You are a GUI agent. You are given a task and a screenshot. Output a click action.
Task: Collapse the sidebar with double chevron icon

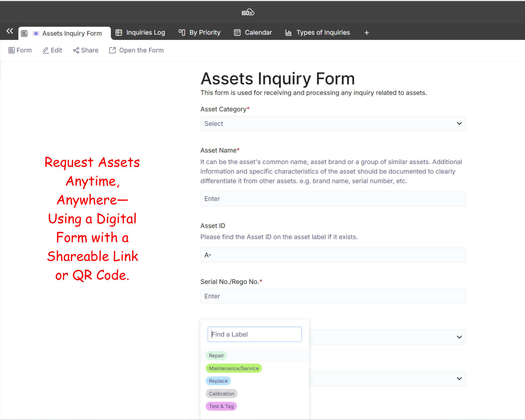[10, 31]
